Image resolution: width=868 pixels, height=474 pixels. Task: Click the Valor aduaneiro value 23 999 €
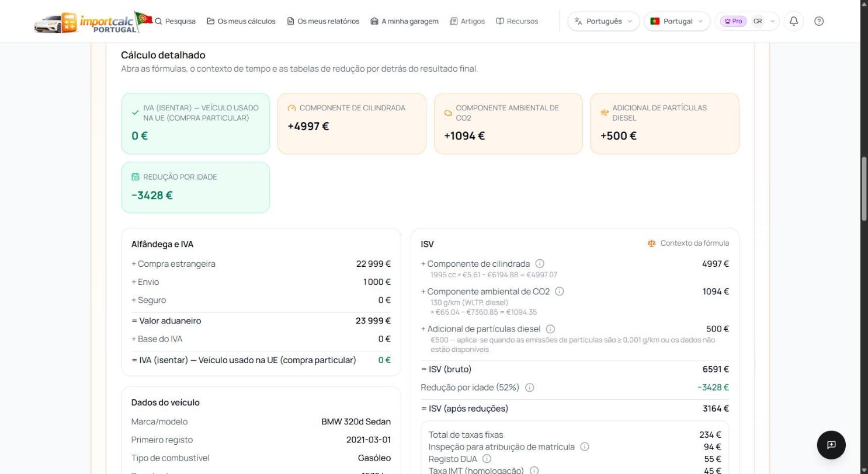pos(373,321)
